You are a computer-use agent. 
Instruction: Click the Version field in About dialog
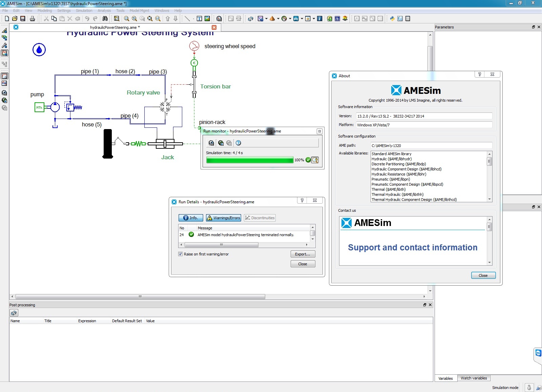click(424, 116)
